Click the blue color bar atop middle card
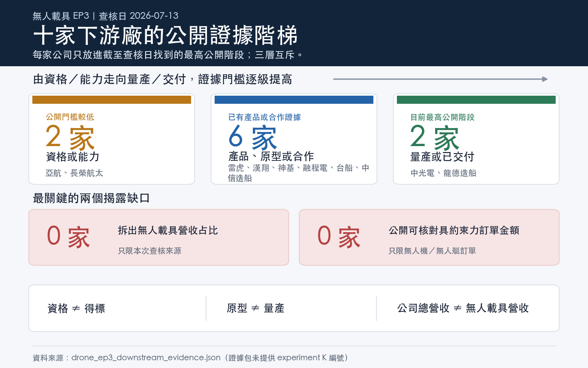The width and height of the screenshot is (588, 368). pos(294,100)
